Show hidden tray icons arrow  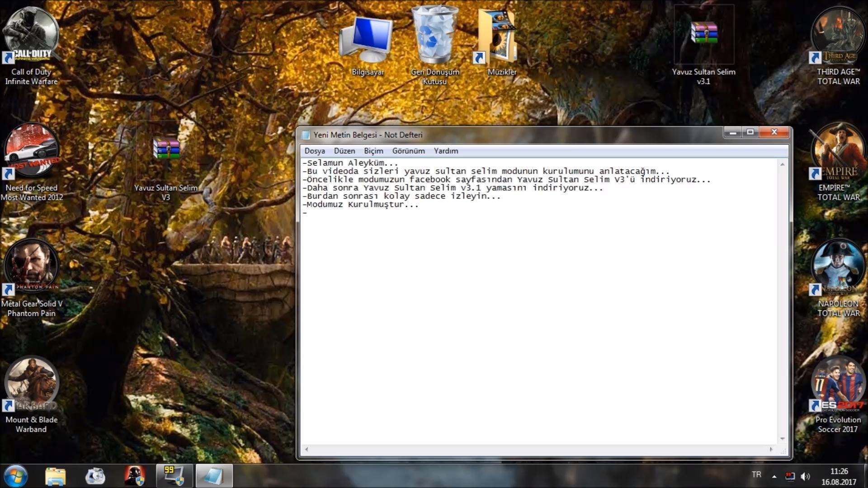(x=774, y=476)
